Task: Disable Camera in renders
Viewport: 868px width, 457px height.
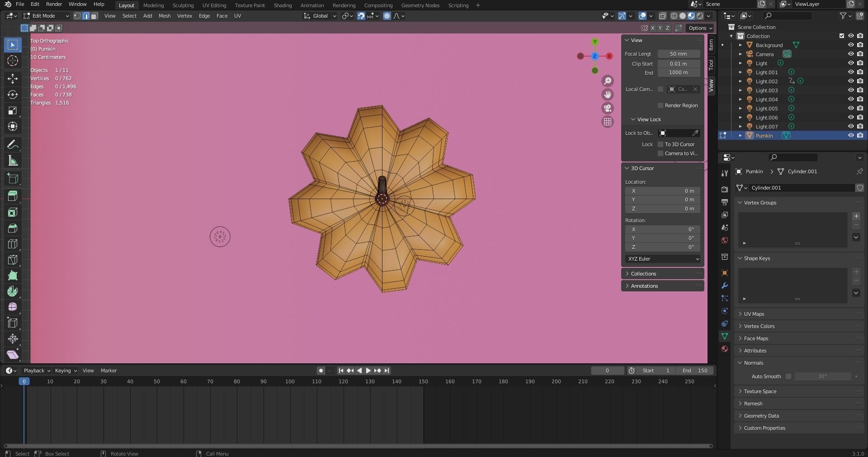Action: (x=860, y=54)
